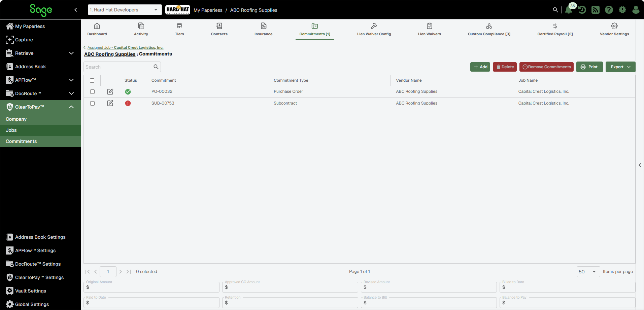The height and width of the screenshot is (310, 644).
Task: Click the Delete button
Action: tap(505, 67)
